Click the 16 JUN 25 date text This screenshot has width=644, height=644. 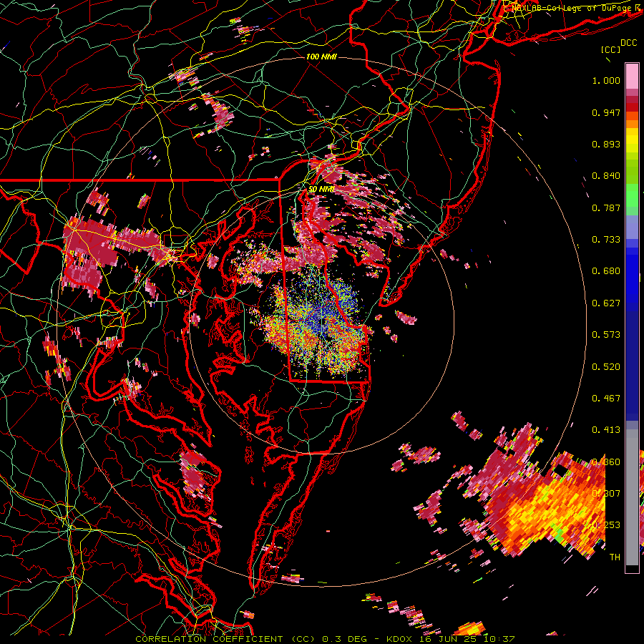[x=448, y=639]
